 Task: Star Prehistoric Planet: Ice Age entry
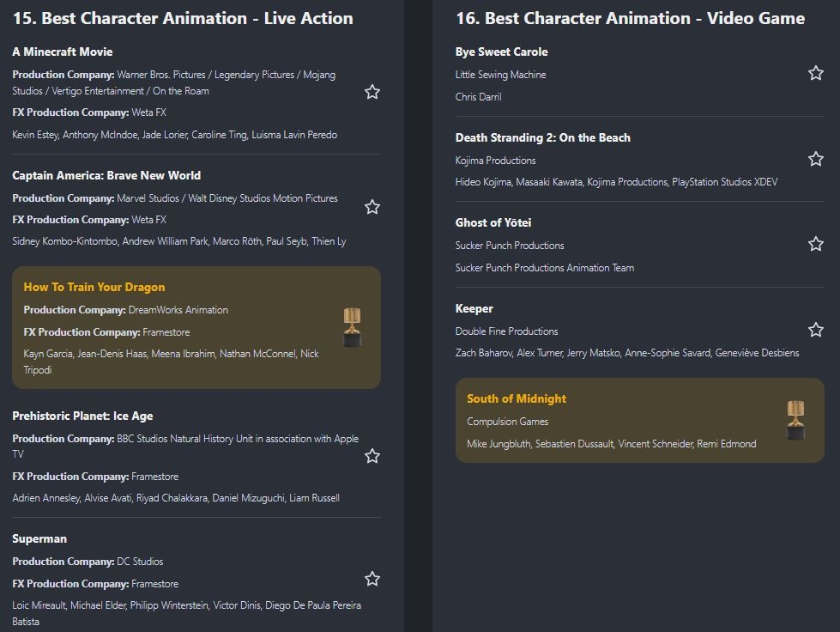pos(372,456)
